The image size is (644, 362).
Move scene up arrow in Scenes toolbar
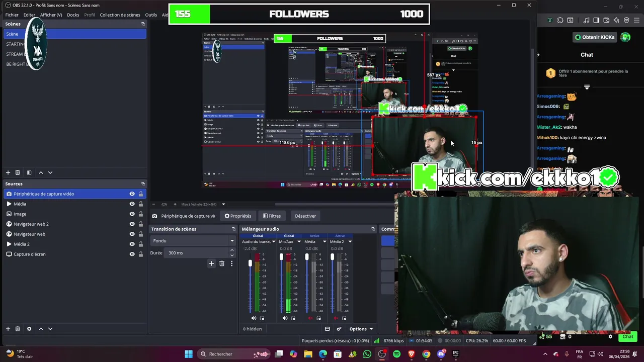[x=41, y=172]
